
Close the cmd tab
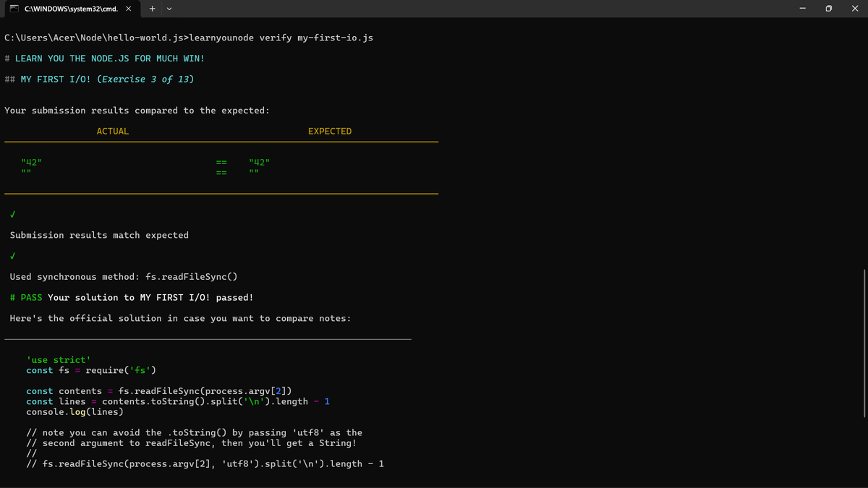pos(127,9)
